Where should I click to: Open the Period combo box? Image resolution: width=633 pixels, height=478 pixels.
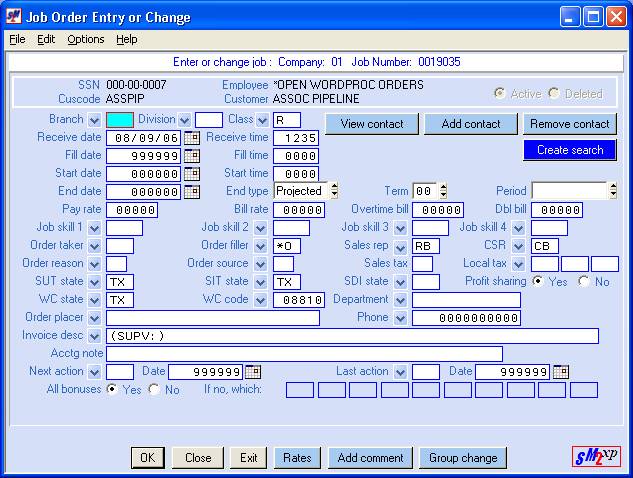point(612,191)
